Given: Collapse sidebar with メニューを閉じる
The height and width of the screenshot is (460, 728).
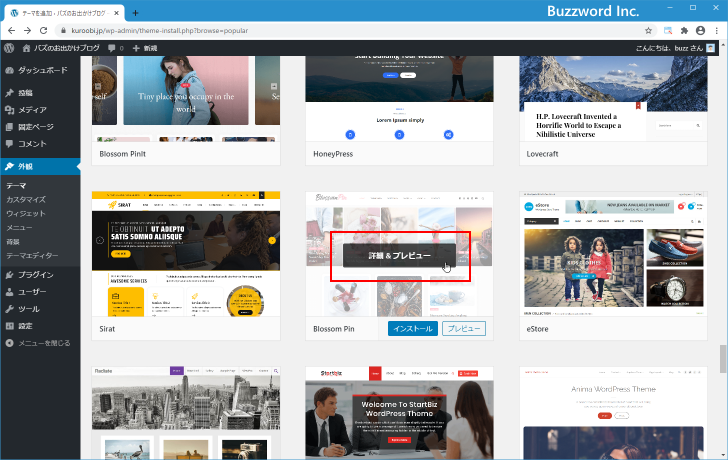Looking at the screenshot, I should 43,343.
